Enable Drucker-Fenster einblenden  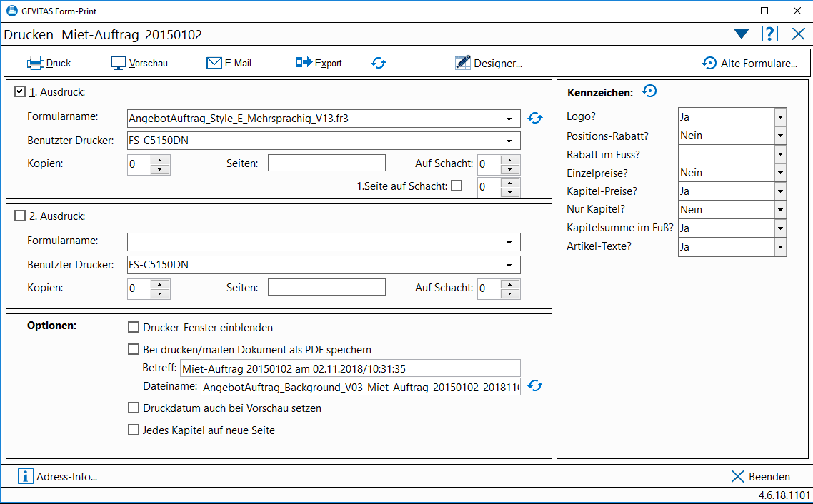[134, 328]
